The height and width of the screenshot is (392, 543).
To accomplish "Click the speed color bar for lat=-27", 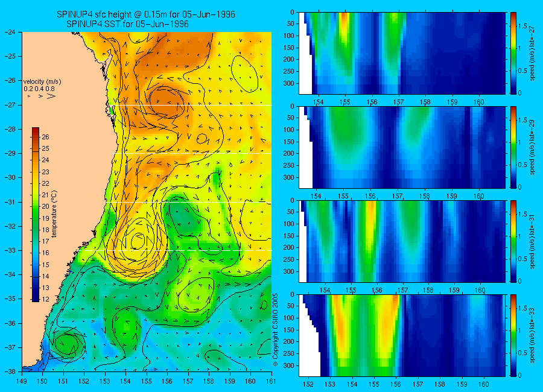I will pos(513,53).
